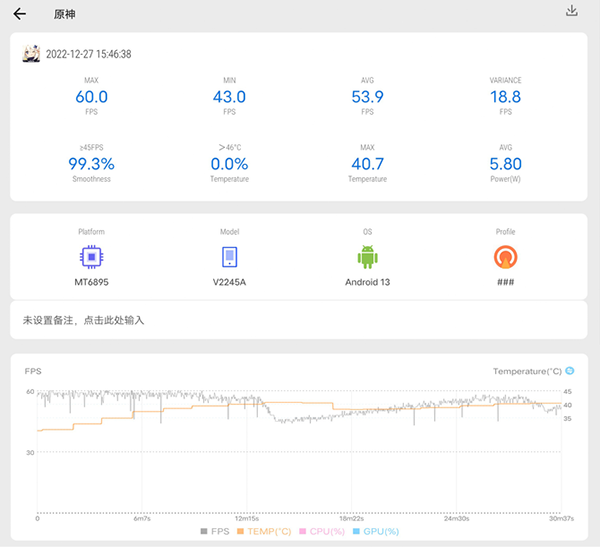Viewport: 600px width, 547px height.
Task: Download the report with the top-right icon
Action: click(x=572, y=11)
